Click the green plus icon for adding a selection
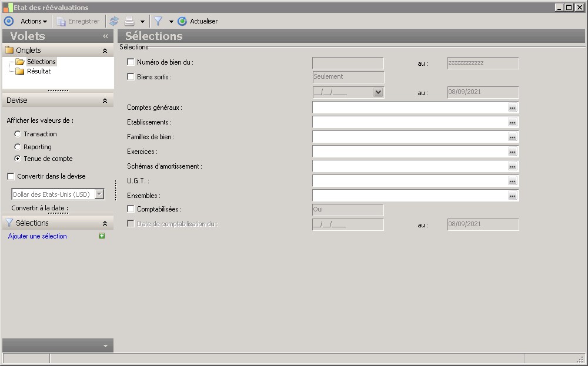This screenshot has height=366, width=588. coord(102,236)
